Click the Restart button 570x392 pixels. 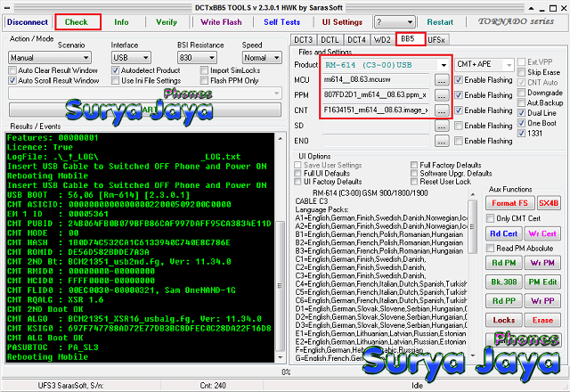tap(440, 22)
